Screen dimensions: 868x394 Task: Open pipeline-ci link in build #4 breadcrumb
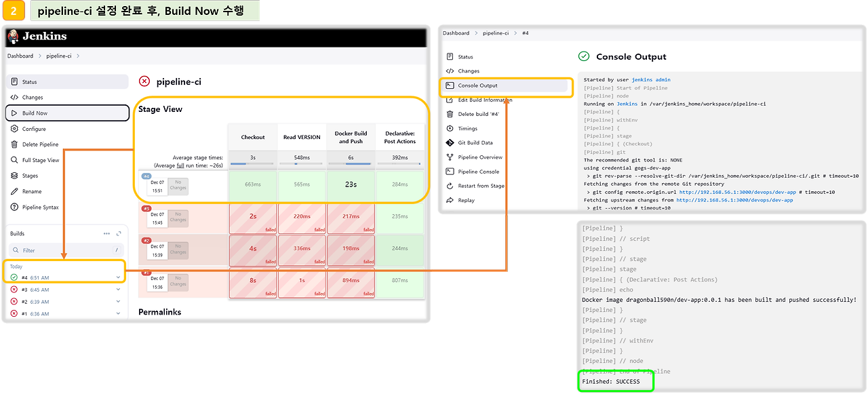point(496,33)
